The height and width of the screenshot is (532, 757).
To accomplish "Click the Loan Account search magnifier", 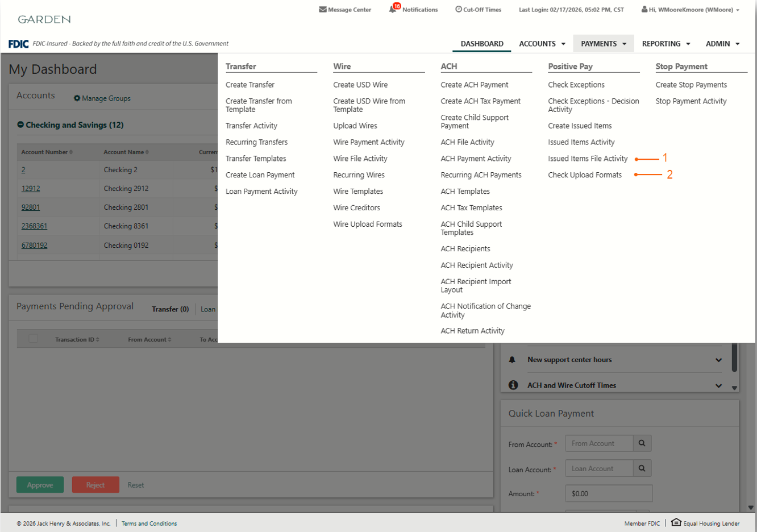I will pos(642,468).
